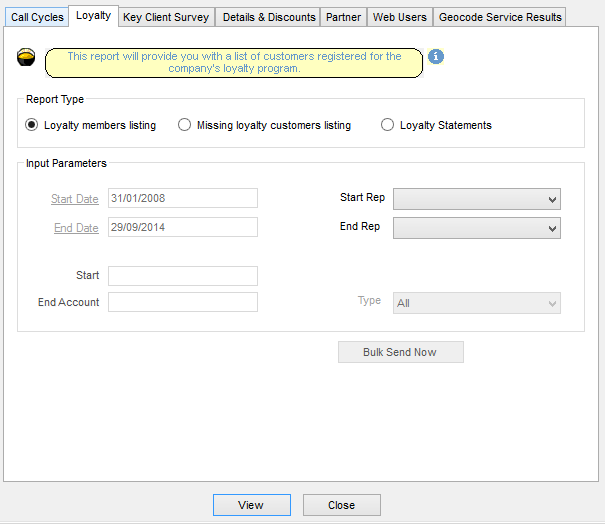
Task: Choose Missing loyalty customers listing option
Action: coord(184,125)
